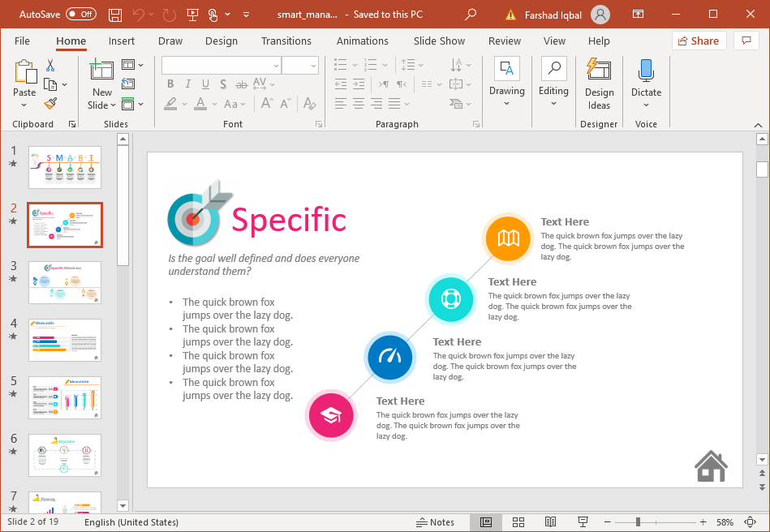The height and width of the screenshot is (532, 770).
Task: Click the gray home icon on the slide
Action: pos(711,466)
